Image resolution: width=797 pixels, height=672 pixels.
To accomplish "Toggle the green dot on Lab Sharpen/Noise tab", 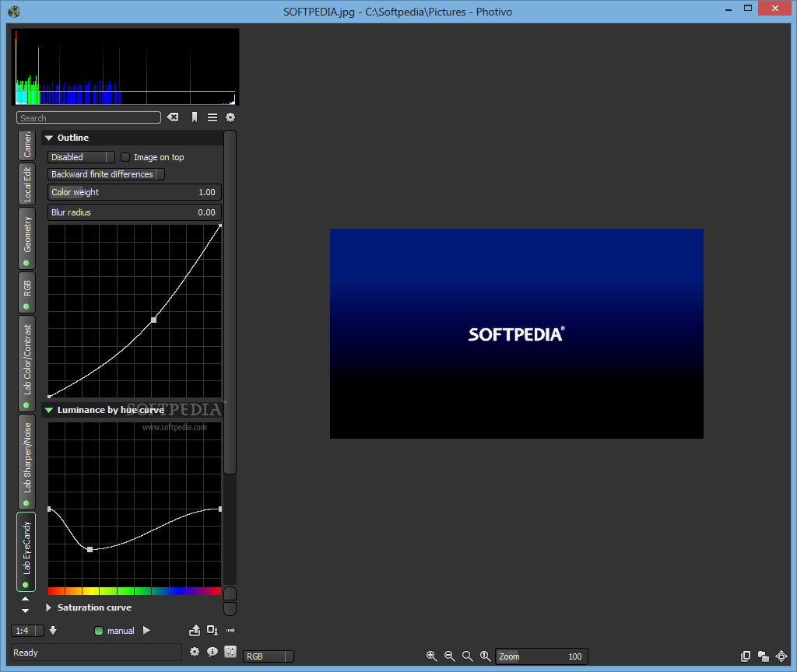I will click(x=26, y=503).
